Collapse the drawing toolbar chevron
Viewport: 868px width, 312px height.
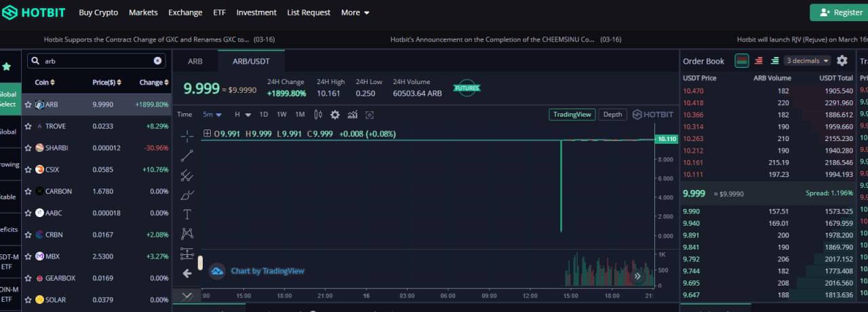187,296
